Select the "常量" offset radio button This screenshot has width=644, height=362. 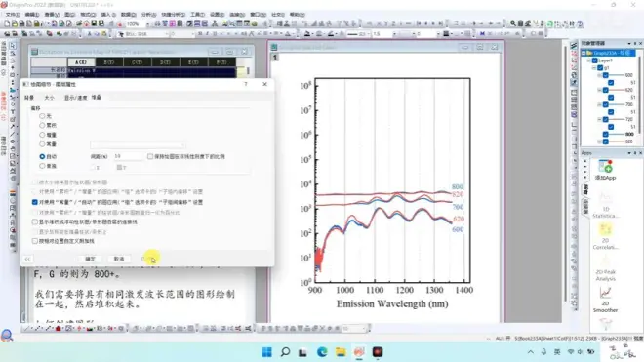pos(42,143)
